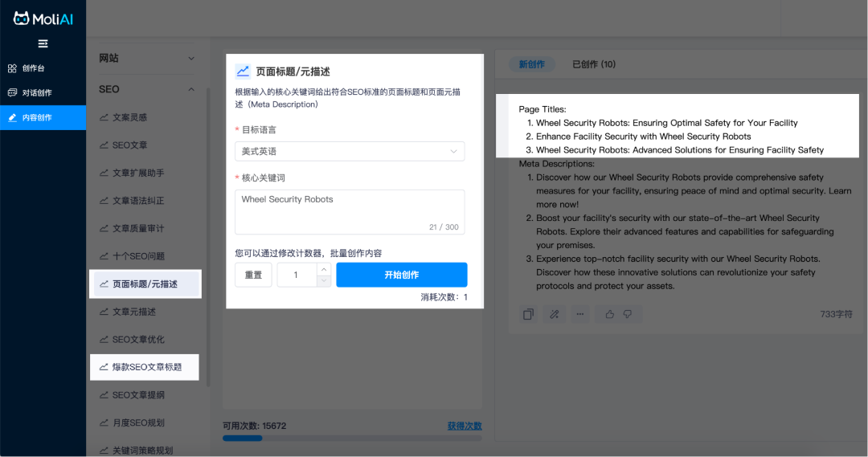Select 爆款SEO文章标题 from the SEO list

coord(145,367)
